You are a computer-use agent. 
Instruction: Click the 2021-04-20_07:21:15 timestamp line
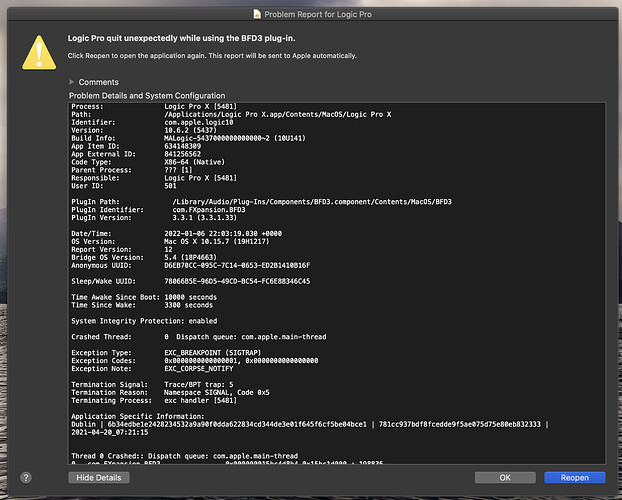click(109, 432)
